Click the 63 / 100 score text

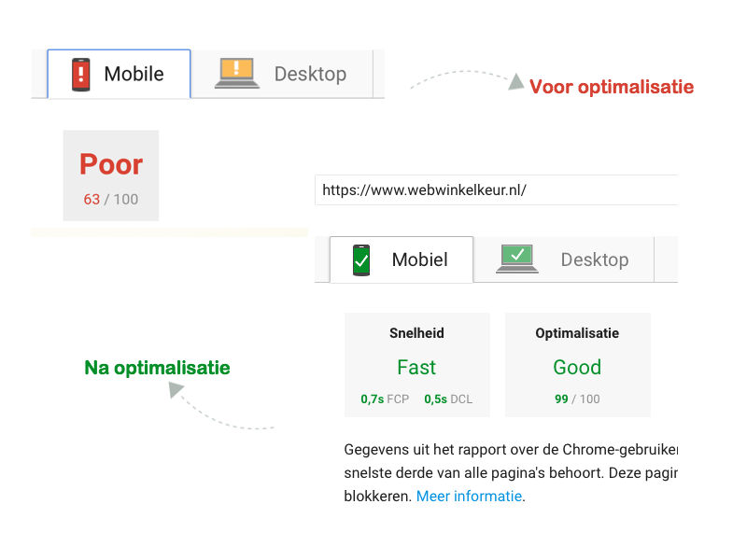pyautogui.click(x=111, y=199)
